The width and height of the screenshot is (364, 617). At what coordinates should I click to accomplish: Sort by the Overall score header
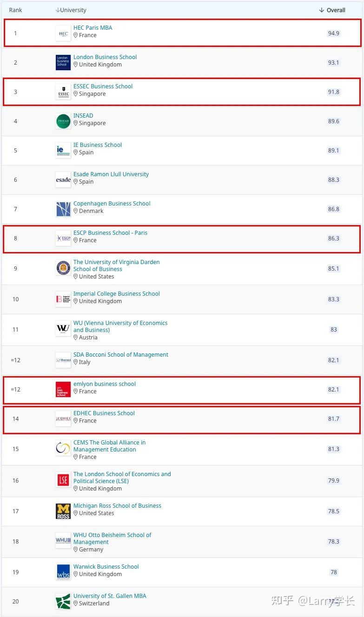coord(332,10)
